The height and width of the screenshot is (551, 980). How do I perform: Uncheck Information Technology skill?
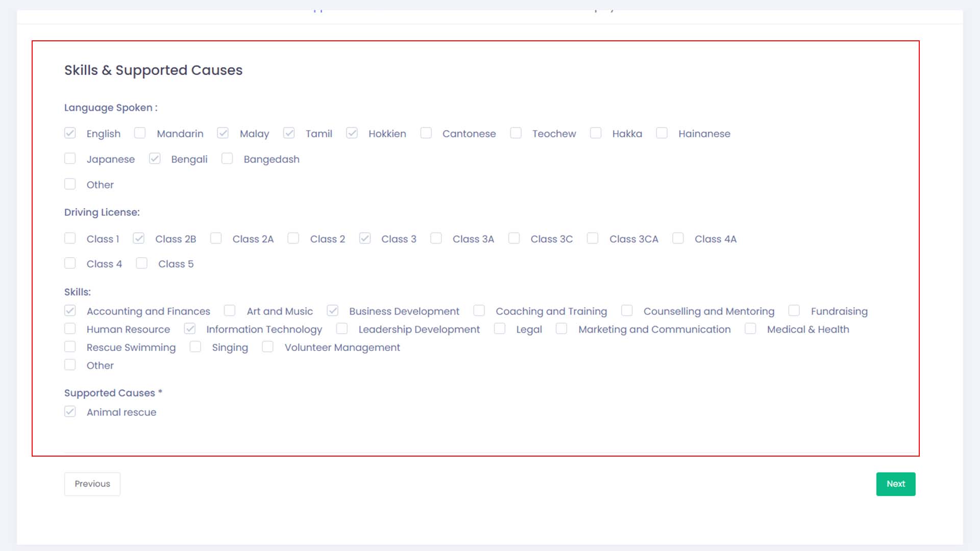(x=190, y=329)
